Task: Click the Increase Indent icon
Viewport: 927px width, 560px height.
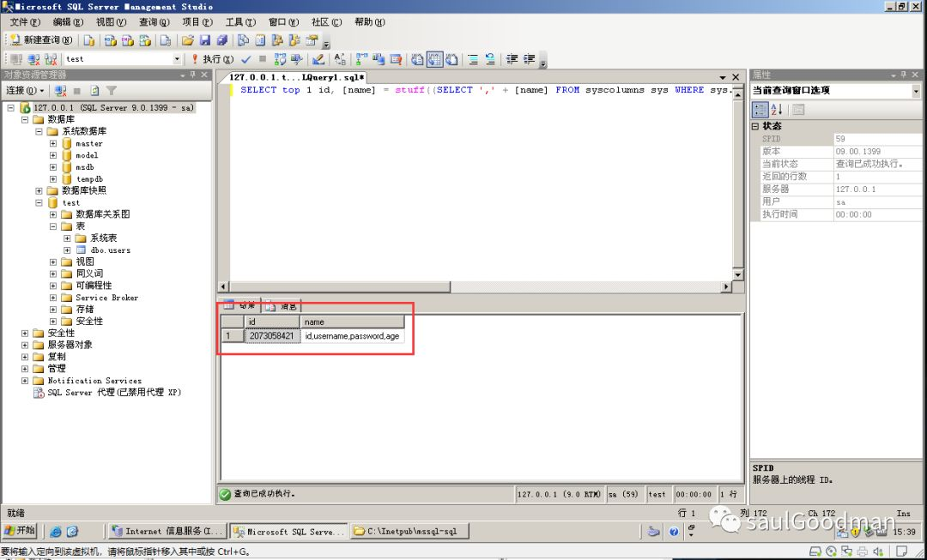Action: [x=529, y=59]
